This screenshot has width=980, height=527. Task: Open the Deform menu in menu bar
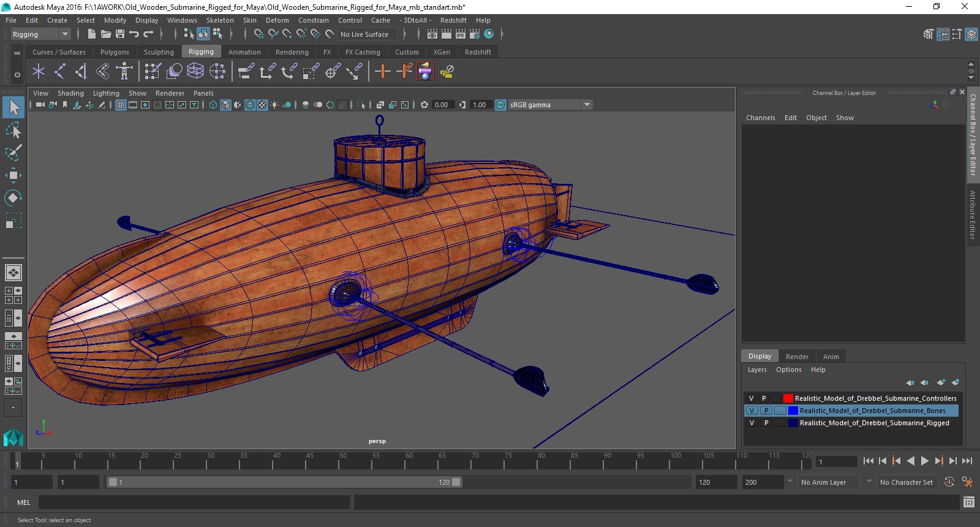(277, 20)
